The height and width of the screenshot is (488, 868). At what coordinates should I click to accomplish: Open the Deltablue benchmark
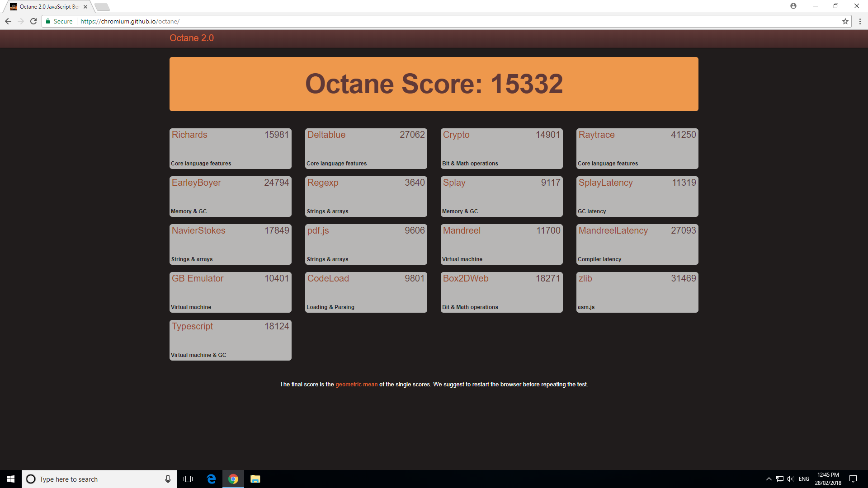(326, 135)
